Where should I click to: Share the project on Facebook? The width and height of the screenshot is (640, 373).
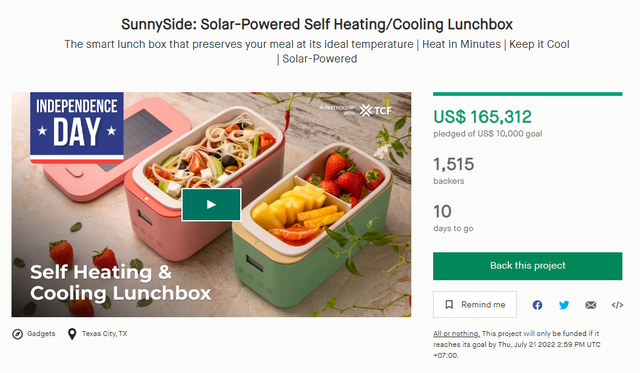pyautogui.click(x=537, y=305)
